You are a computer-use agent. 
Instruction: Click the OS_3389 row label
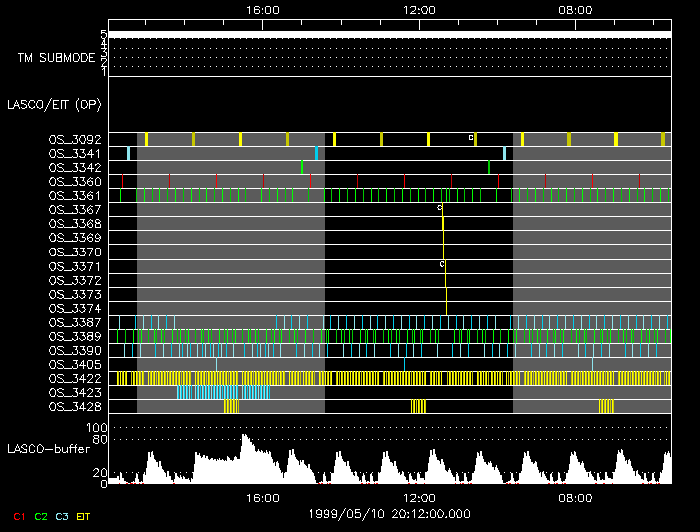[x=75, y=337]
